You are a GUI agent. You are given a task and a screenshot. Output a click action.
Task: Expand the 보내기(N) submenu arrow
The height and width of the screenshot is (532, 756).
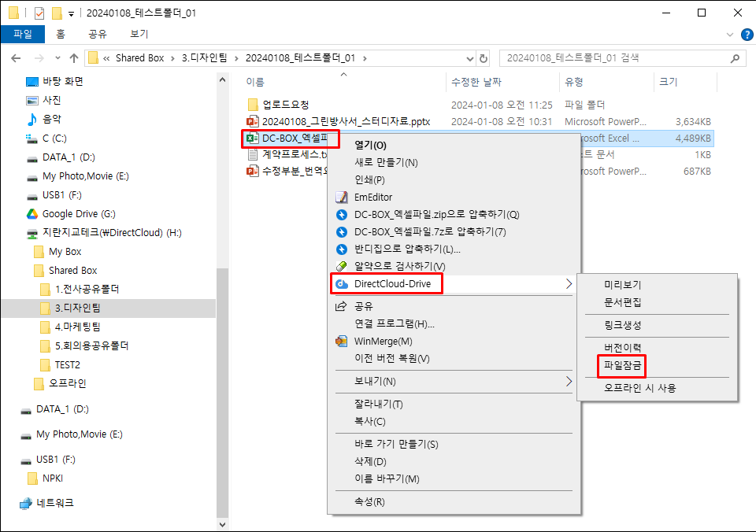point(569,382)
